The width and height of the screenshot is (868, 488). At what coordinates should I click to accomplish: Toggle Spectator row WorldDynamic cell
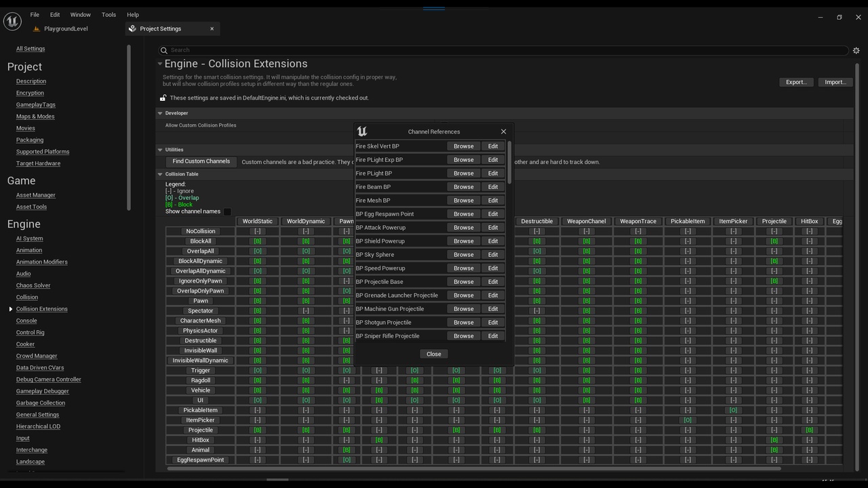tap(306, 310)
